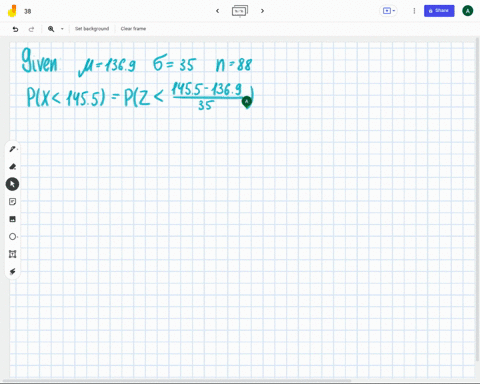Activate the Laser pointer tool
480x384 pixels.
[12, 272]
